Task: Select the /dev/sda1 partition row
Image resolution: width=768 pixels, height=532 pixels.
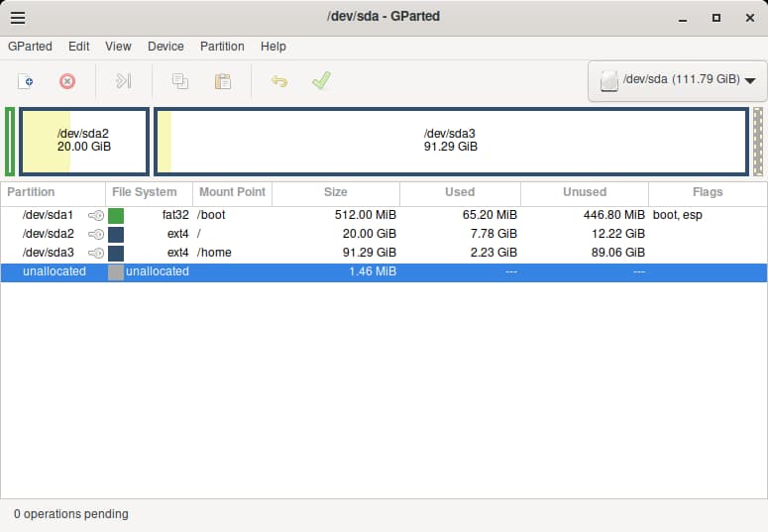Action: tap(384, 215)
